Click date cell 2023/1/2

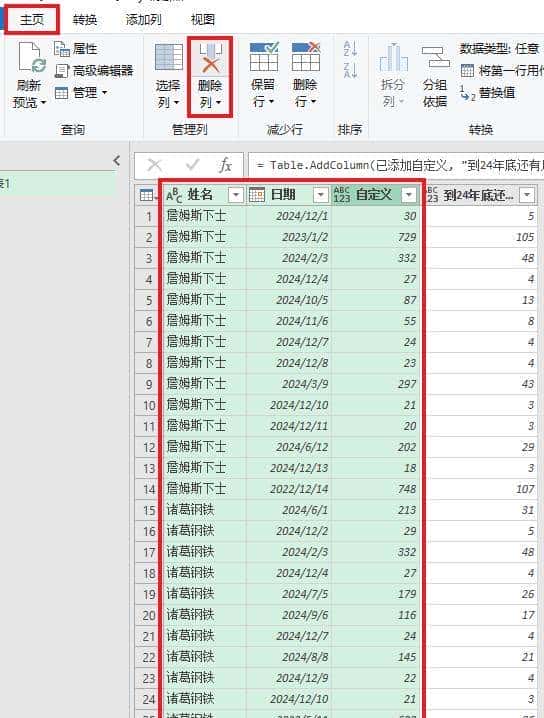point(288,237)
